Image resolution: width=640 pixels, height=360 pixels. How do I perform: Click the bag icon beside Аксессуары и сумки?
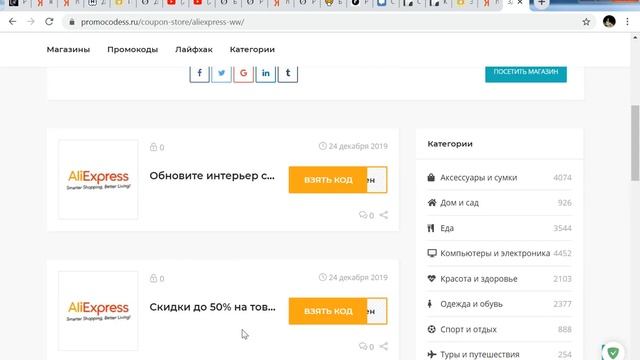click(x=431, y=178)
